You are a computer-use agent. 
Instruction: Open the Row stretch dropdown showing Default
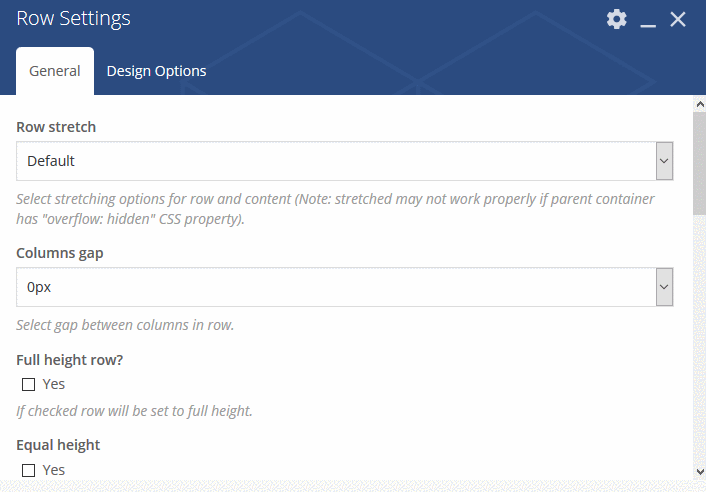344,161
